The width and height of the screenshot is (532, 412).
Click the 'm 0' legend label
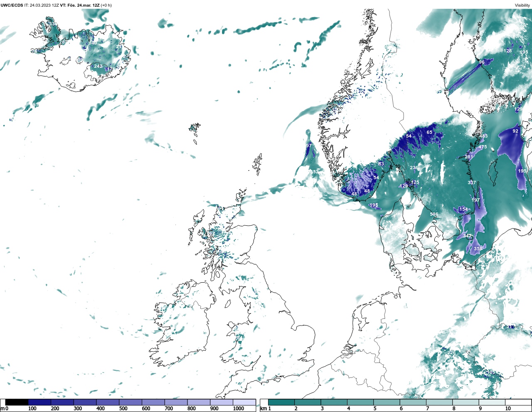click(4, 409)
